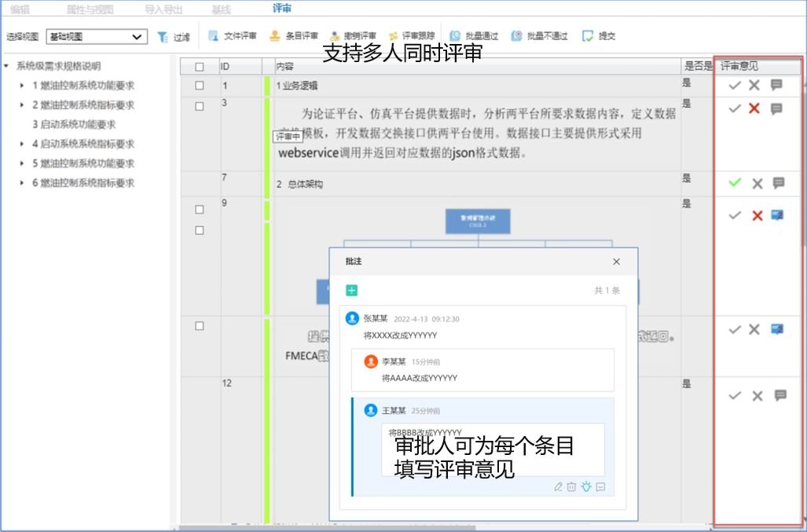807x532 pixels.
Task: Open the 选择视图 dropdown showing 基础视图
Action: click(x=97, y=37)
